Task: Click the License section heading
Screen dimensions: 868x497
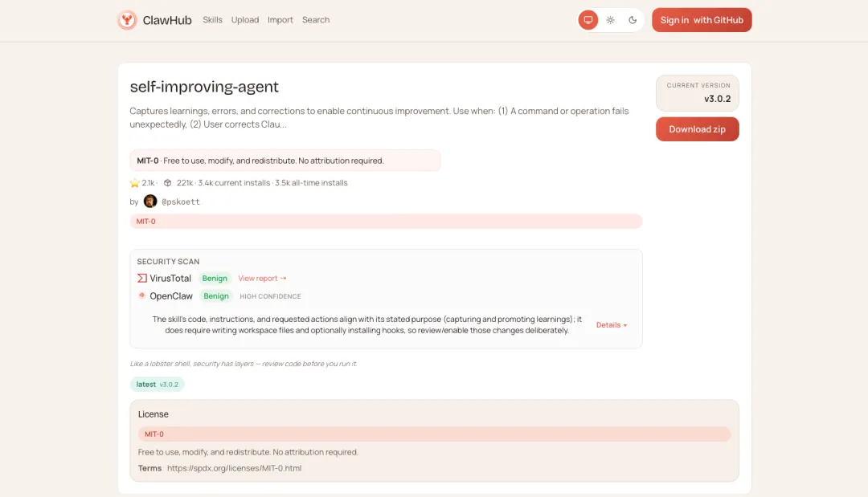Action: [154, 414]
